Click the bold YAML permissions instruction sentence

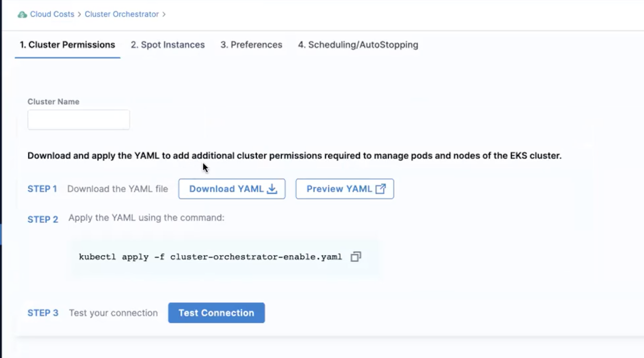click(x=295, y=156)
